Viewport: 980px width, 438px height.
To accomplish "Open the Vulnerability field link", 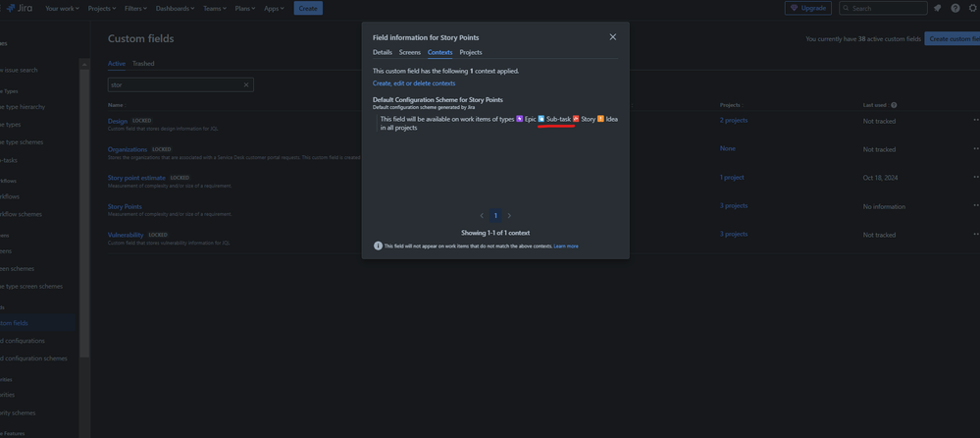I will point(126,235).
